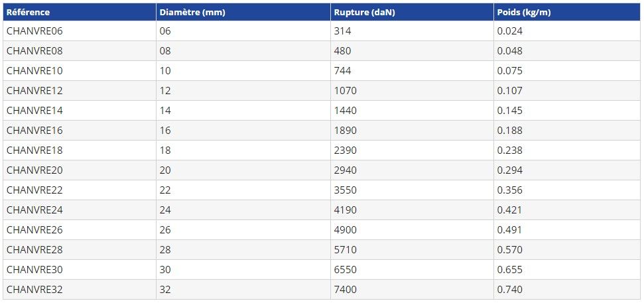Click weight value 0.491 cell

509,230
